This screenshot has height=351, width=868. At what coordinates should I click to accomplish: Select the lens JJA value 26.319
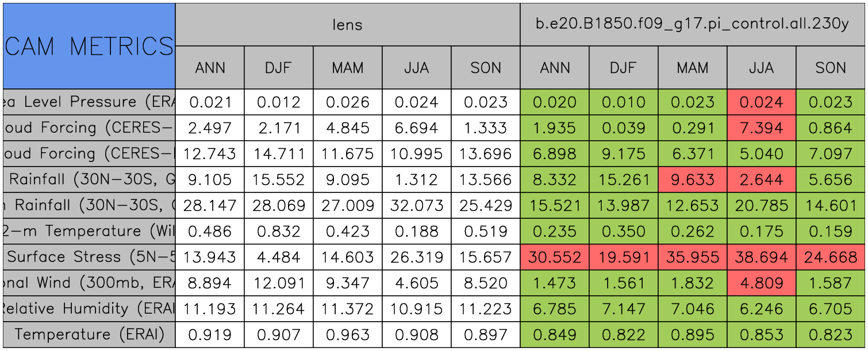[x=416, y=257]
